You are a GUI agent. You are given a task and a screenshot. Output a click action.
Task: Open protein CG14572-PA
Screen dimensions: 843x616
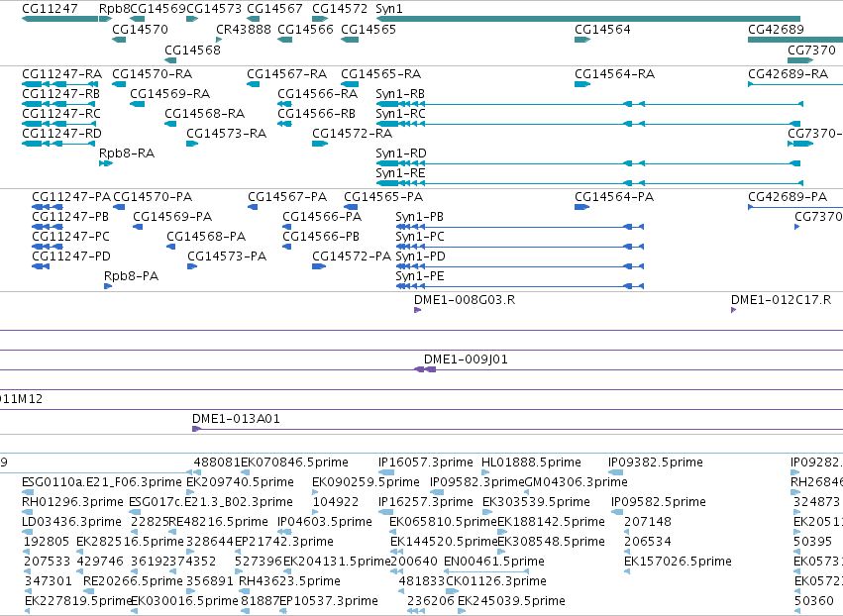click(352, 256)
